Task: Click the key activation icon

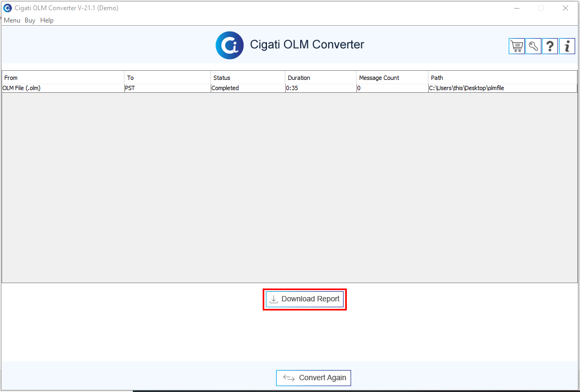Action: click(533, 46)
